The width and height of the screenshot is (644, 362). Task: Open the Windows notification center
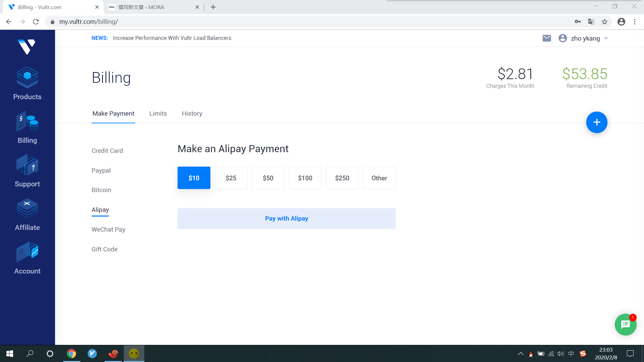pos(630,354)
